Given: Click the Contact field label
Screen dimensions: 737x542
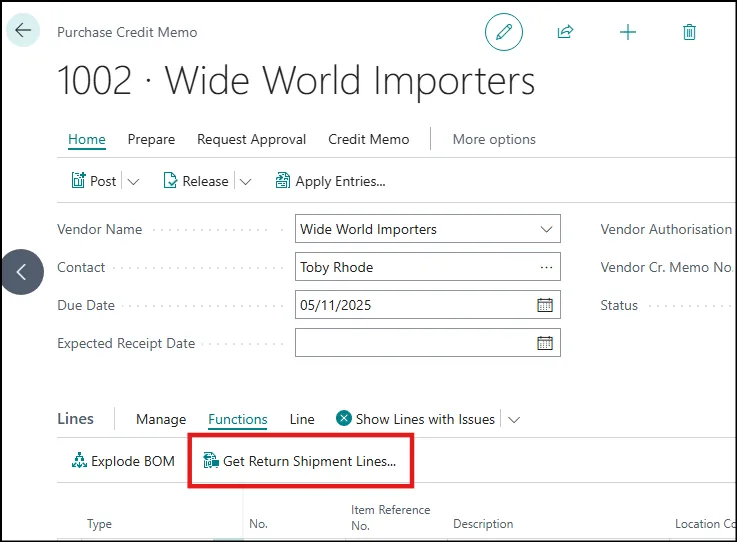Looking at the screenshot, I should pos(81,267).
